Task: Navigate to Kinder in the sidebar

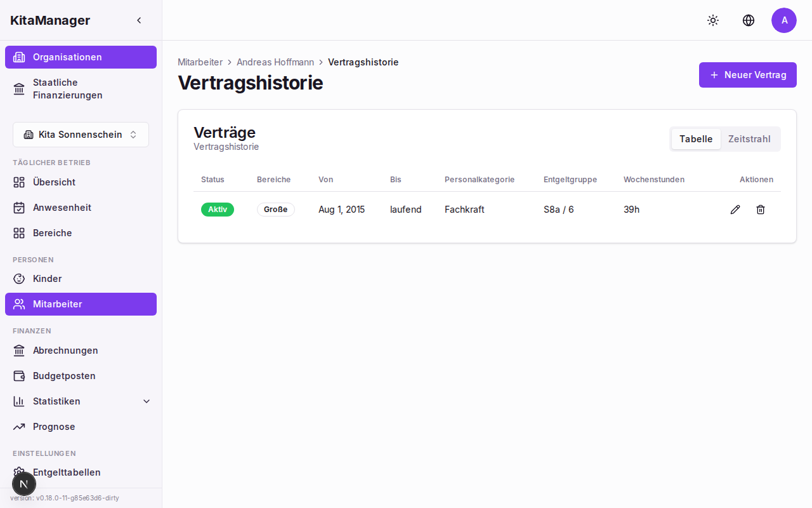Action: (48, 279)
